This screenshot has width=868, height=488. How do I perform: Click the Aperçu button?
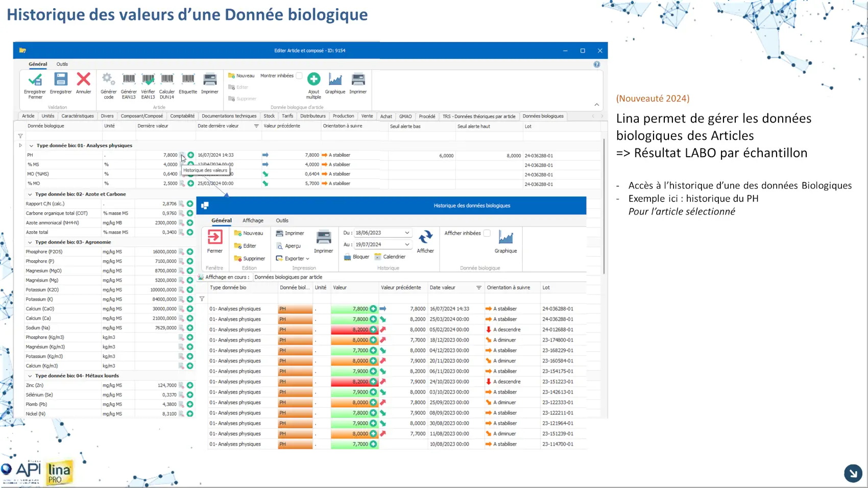coord(288,246)
